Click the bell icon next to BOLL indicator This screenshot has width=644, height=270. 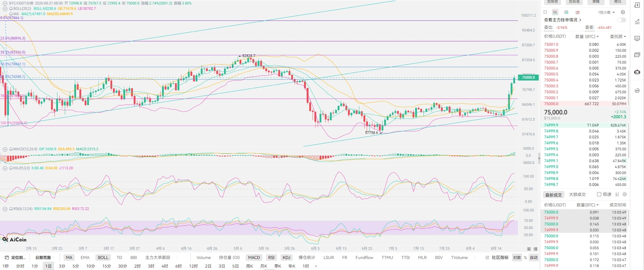point(11,8)
